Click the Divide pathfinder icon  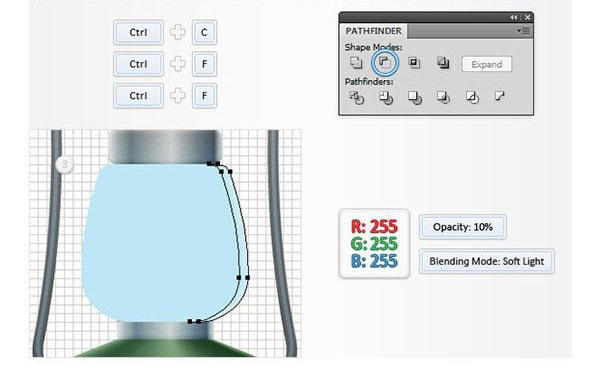click(356, 98)
